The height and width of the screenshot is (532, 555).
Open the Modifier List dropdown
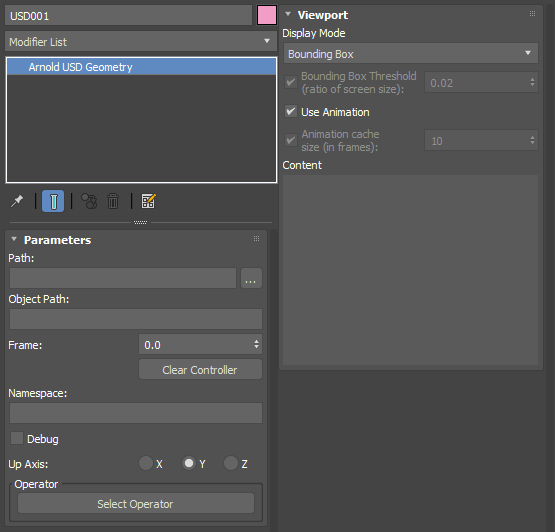coord(141,41)
